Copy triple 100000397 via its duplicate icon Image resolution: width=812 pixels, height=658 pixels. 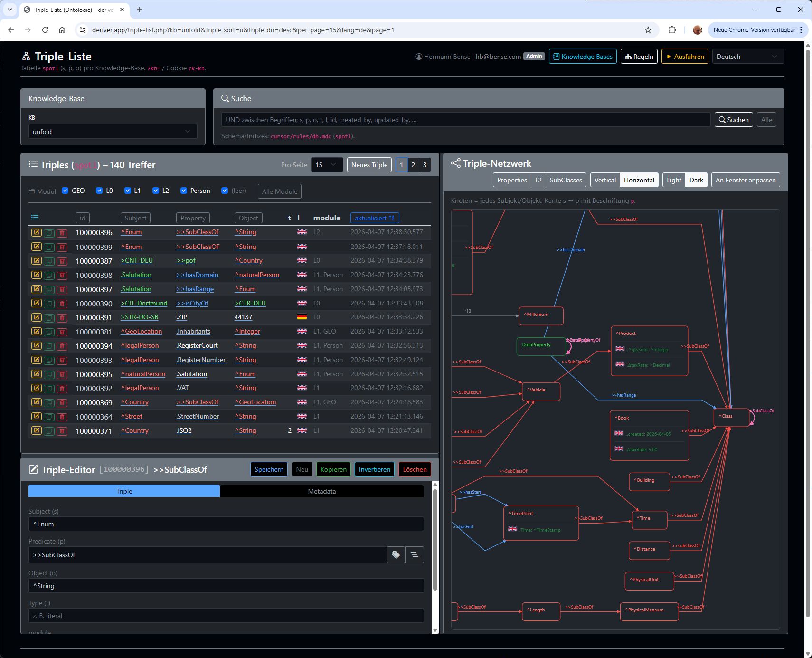tap(49, 289)
